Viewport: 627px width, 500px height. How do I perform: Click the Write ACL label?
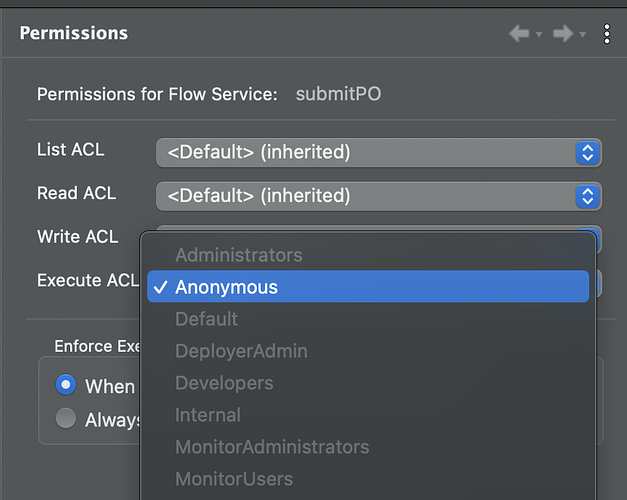click(77, 237)
